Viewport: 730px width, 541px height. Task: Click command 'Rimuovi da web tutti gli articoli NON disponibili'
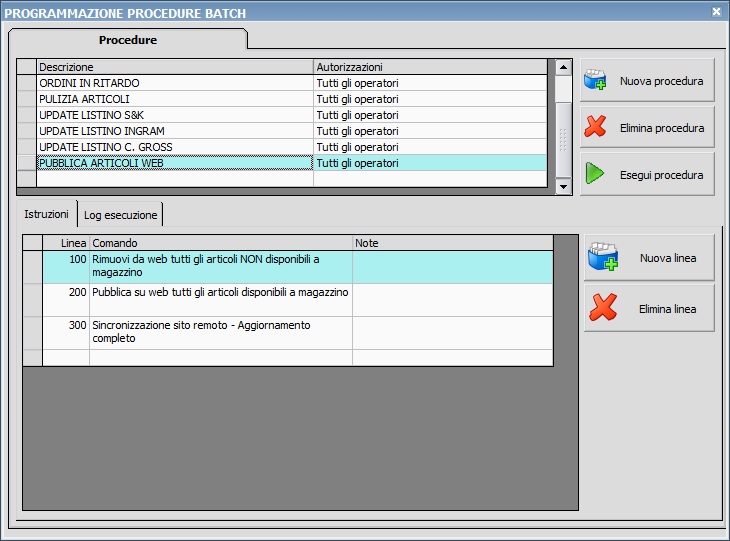pyautogui.click(x=221, y=267)
